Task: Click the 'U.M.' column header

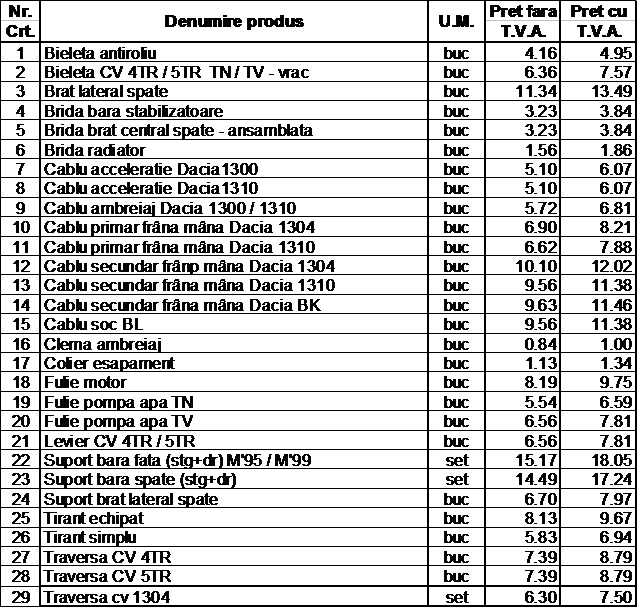Action: click(456, 21)
